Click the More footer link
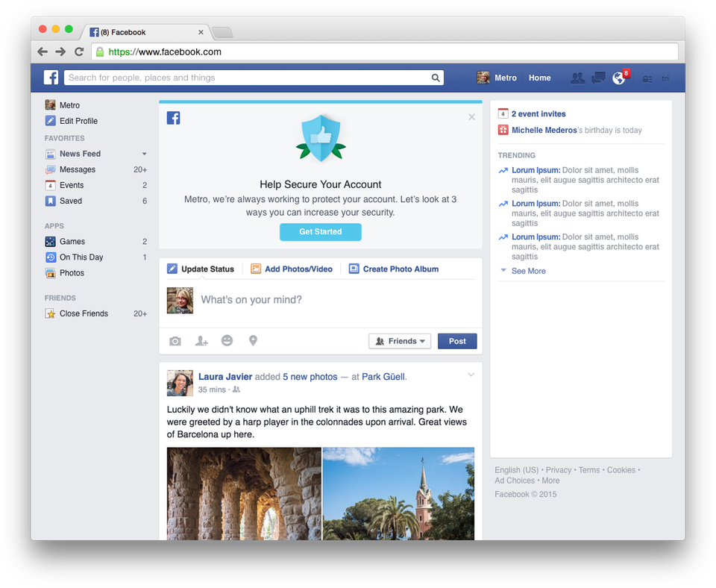 550,481
